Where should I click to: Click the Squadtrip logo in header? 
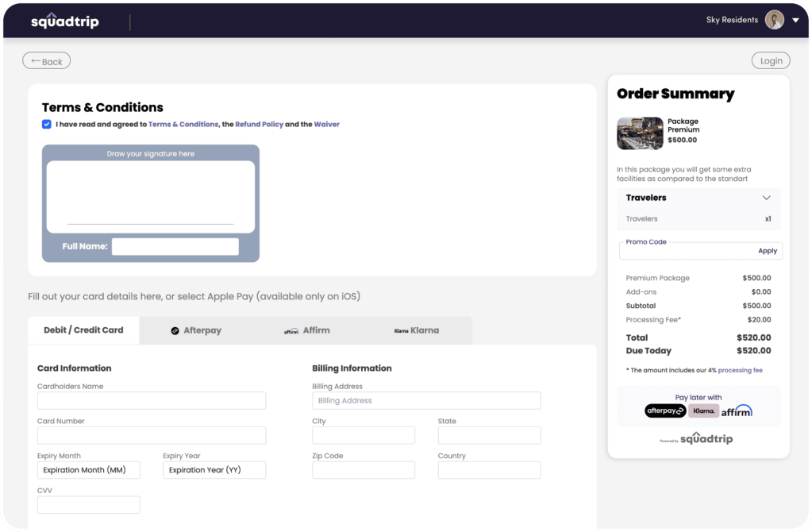pos(65,21)
